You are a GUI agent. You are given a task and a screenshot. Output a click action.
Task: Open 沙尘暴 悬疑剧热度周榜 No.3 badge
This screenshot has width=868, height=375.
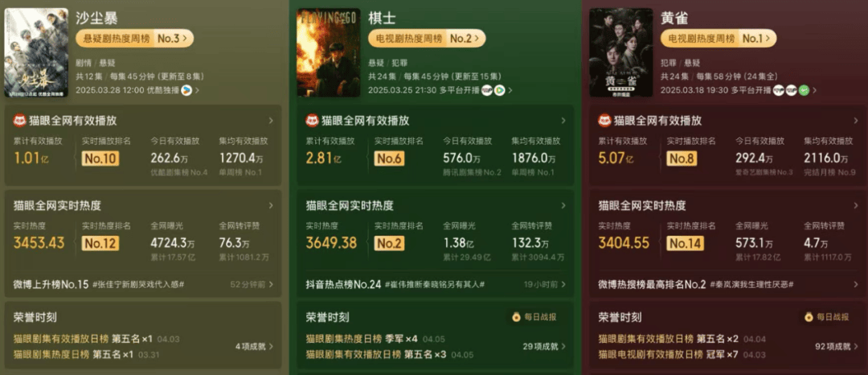(134, 39)
